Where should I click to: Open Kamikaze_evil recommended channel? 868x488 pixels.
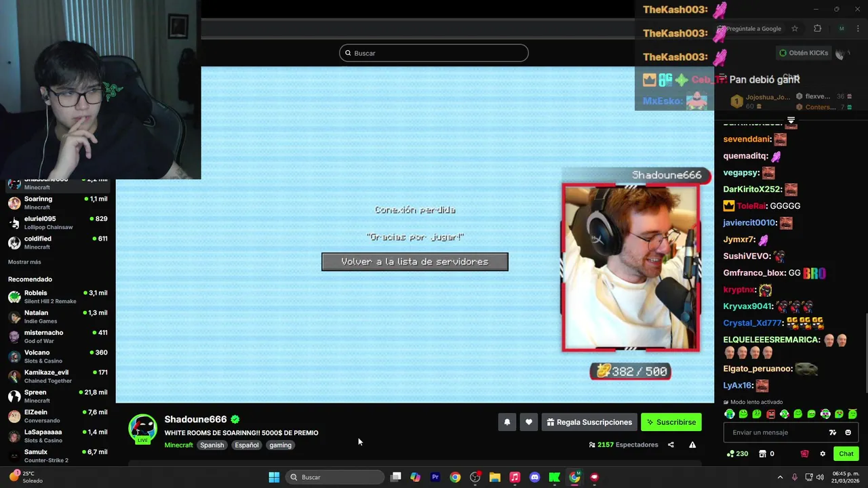point(58,376)
